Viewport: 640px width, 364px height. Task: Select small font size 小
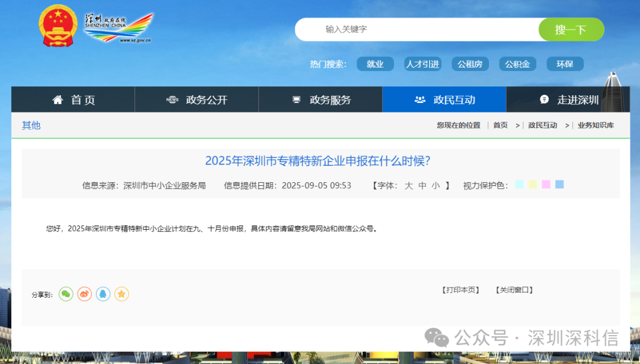coord(435,185)
